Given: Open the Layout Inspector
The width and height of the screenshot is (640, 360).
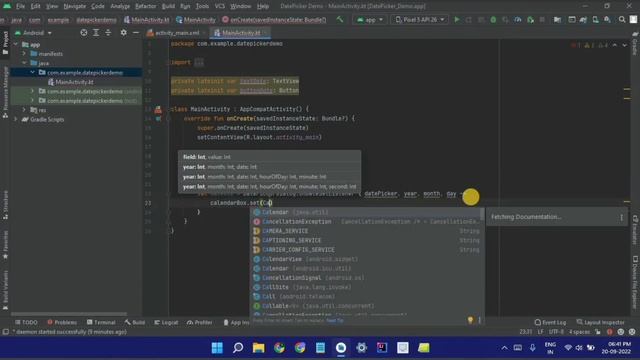Looking at the screenshot, I should pos(600,322).
